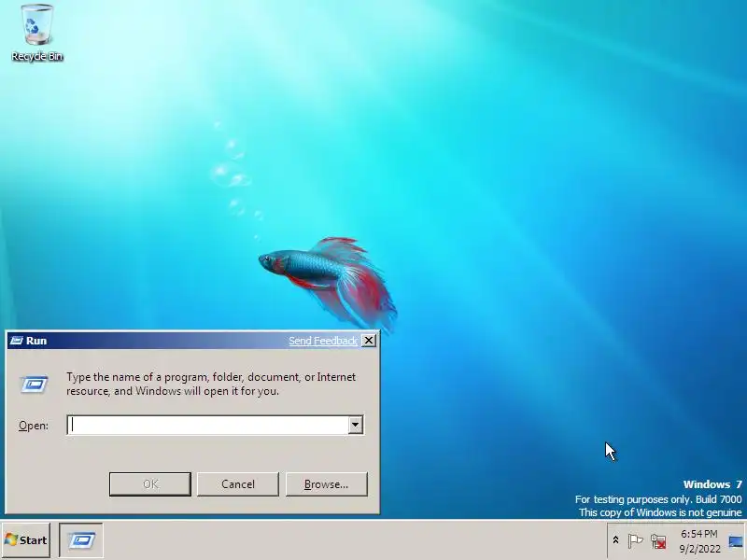Open the Browse... file picker

click(x=326, y=484)
